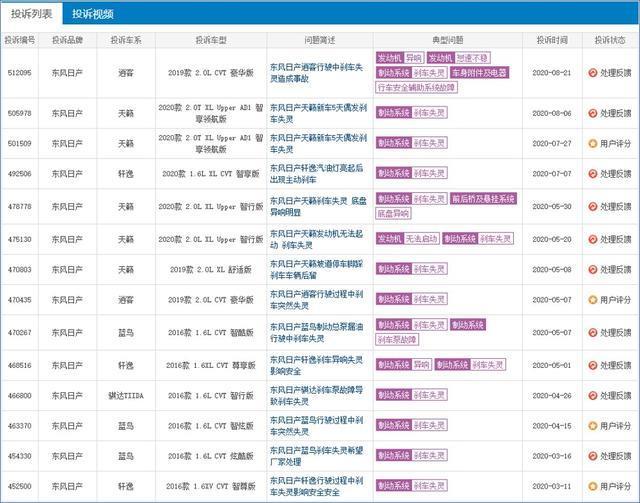Open complaint 东风日产天籁发动机无法起动 刹车失灵
This screenshot has height=503, width=640.
pos(317,239)
